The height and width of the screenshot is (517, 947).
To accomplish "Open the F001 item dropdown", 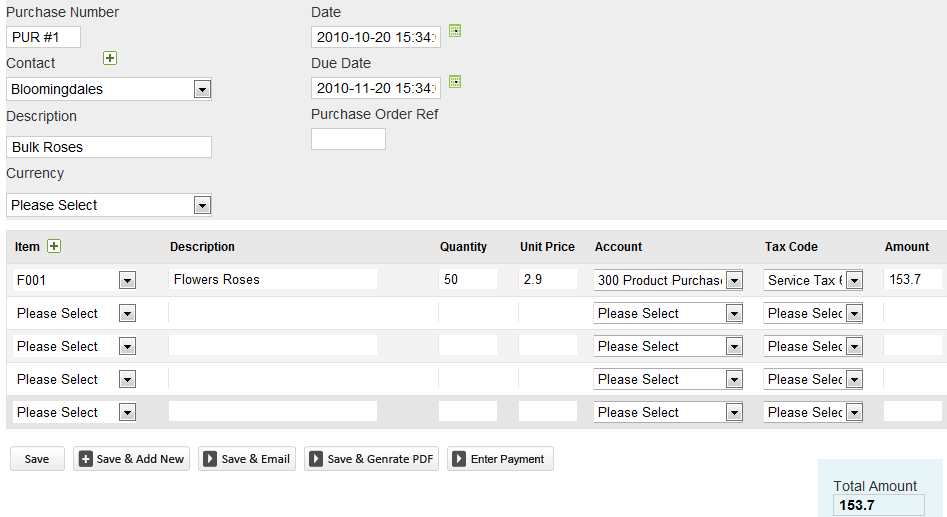I will point(127,281).
